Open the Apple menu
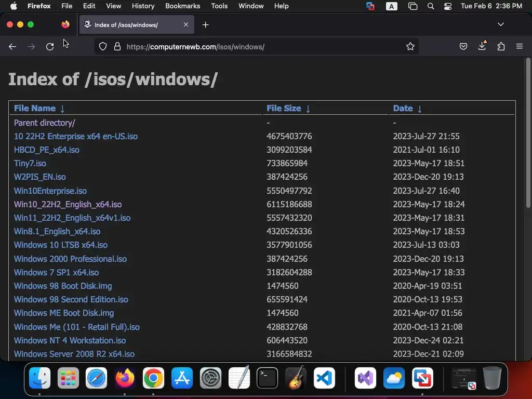The height and width of the screenshot is (399, 532). 14,6
